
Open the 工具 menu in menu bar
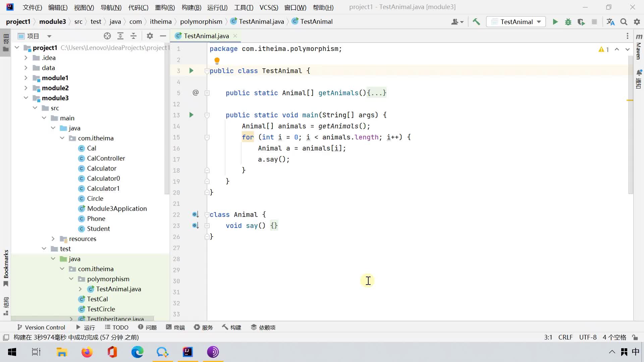246,7
